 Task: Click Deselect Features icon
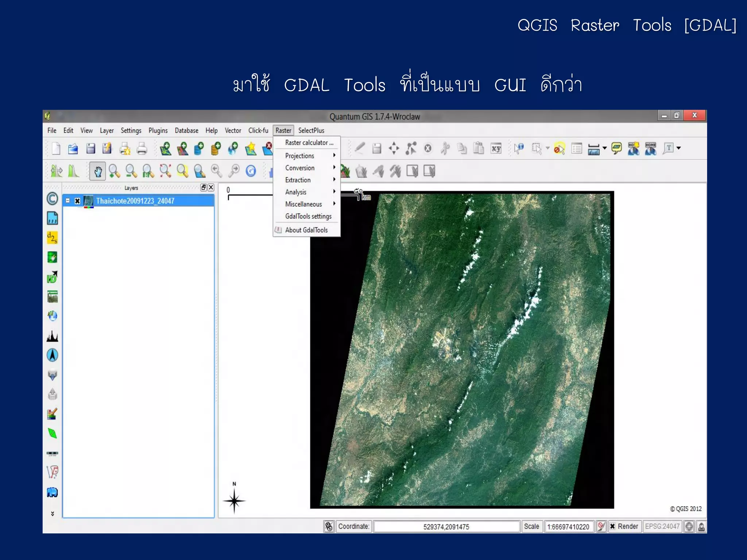click(x=559, y=148)
